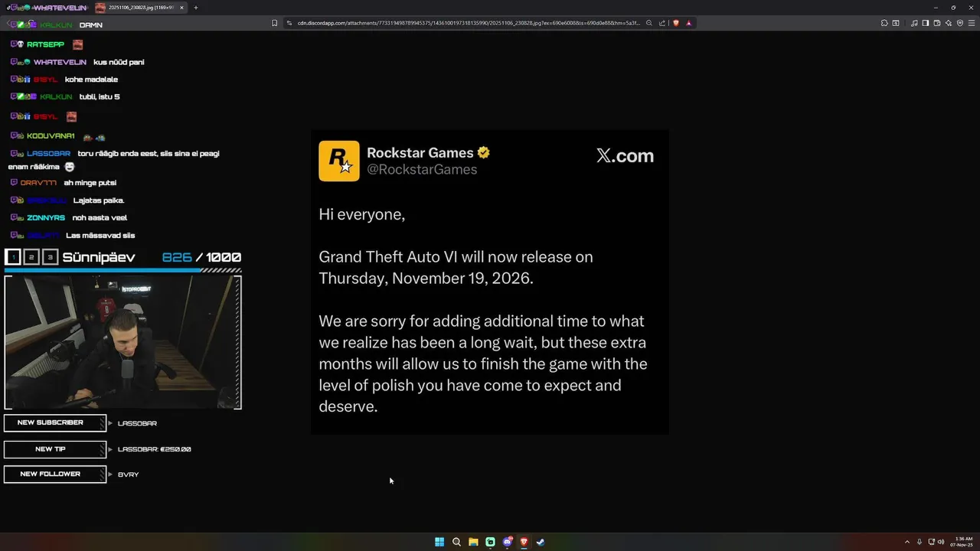Click chat message 'Lajatas paika.'
Screen dimensions: 980x551
pos(99,201)
